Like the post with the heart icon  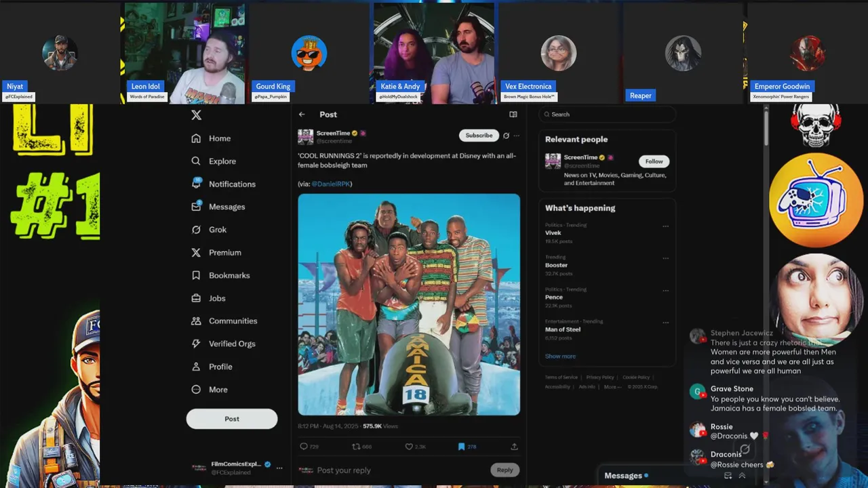coord(409,447)
